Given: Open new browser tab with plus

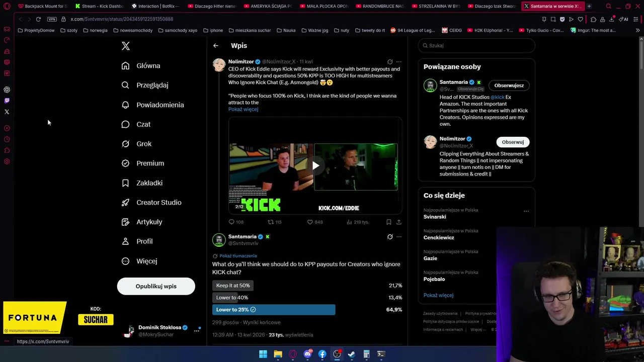Looking at the screenshot, I should (589, 6).
